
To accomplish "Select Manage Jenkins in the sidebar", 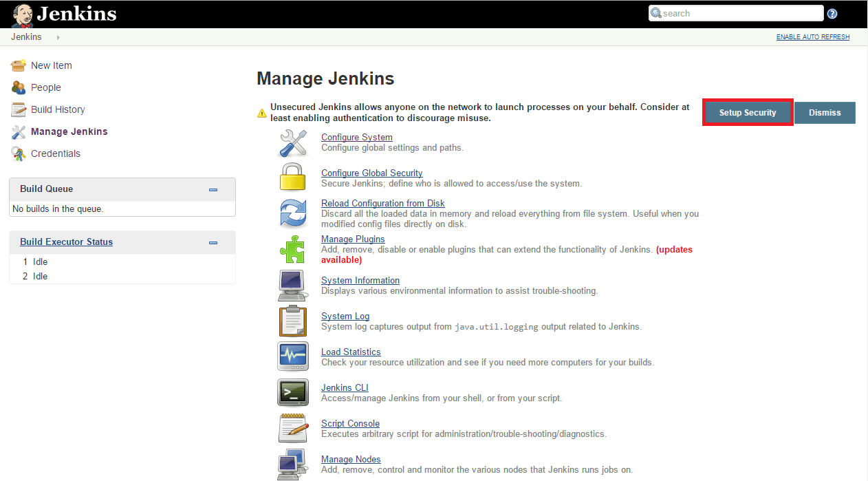I will coord(69,131).
